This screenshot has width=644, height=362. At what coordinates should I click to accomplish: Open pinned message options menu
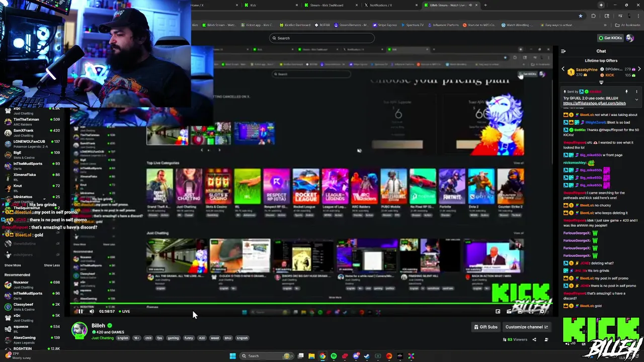(x=636, y=92)
